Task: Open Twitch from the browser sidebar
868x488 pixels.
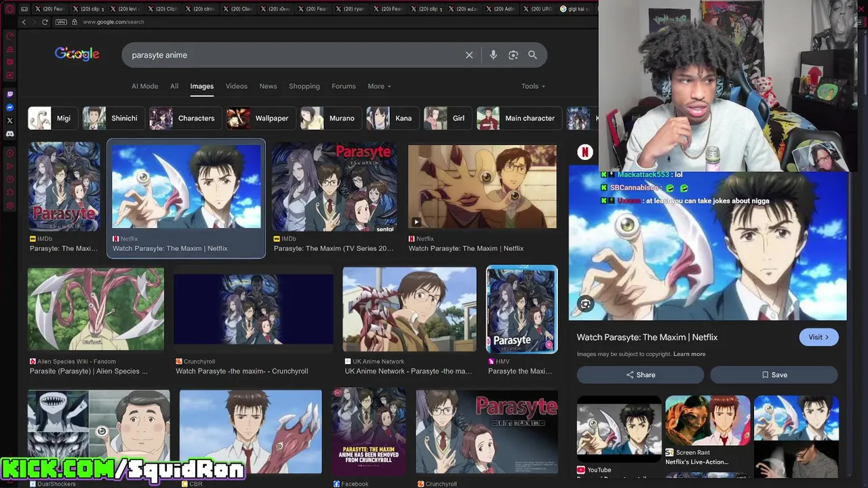Action: (9, 94)
